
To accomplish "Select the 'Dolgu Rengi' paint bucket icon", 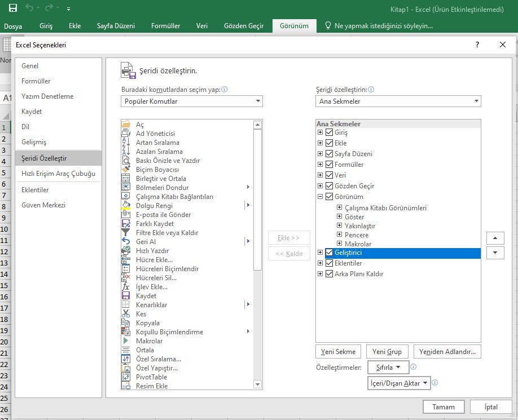I will (125, 206).
